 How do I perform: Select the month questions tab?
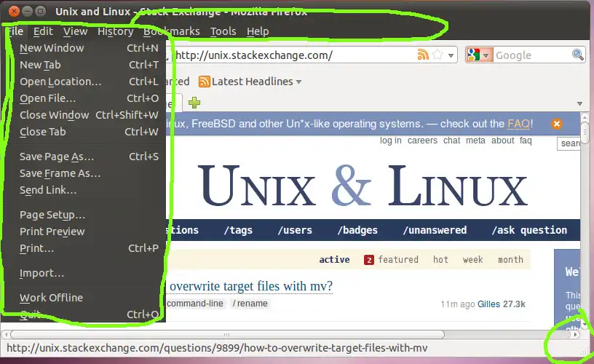(510, 259)
